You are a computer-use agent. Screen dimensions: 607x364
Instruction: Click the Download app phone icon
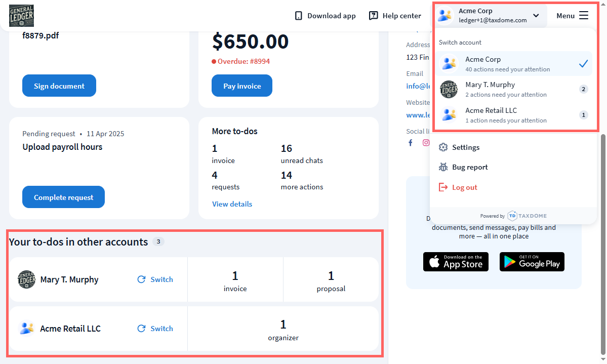tap(299, 16)
